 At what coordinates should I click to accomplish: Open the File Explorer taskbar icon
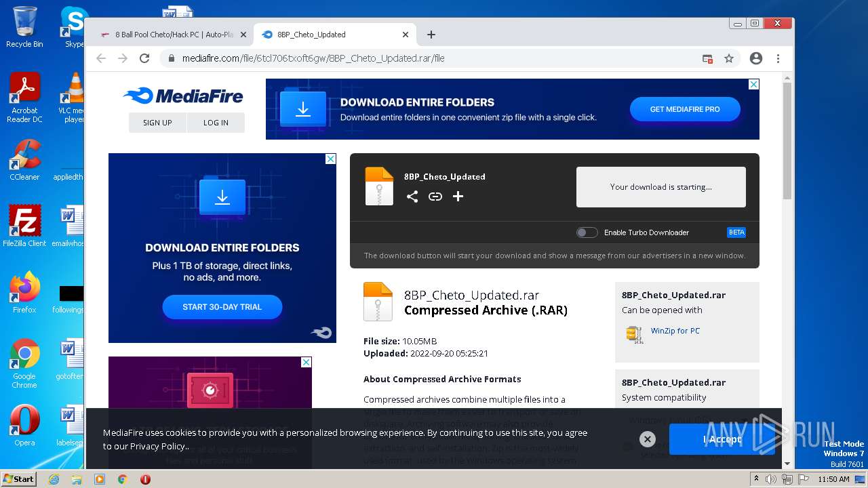pos(77,479)
